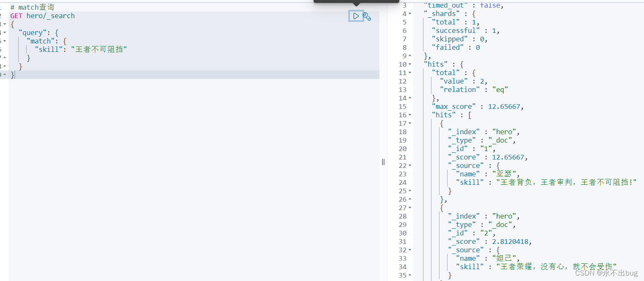This screenshot has width=644, height=281.
Task: Collapse second "_source" fold on line 32
Action: [410, 250]
